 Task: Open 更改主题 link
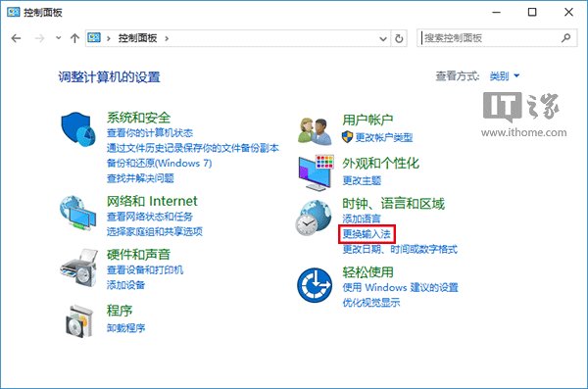click(362, 180)
